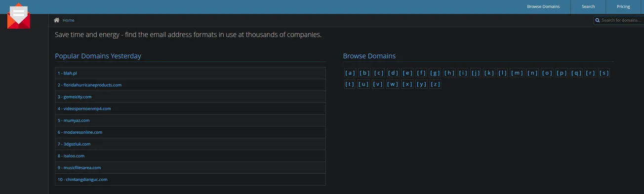Viewport: 644px width, 194px height.
Task: Open chintangdianguc.com domain link
Action: [x=82, y=180]
